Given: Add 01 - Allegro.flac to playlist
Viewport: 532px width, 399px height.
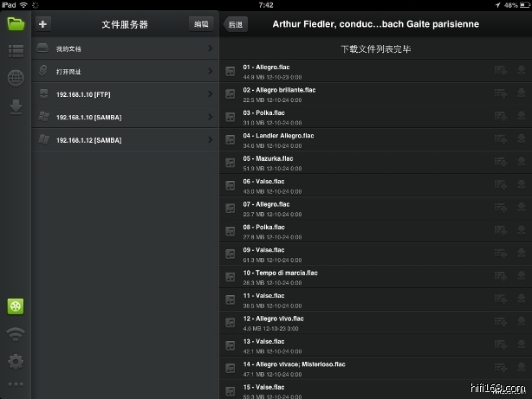Looking at the screenshot, I should click(500, 70).
